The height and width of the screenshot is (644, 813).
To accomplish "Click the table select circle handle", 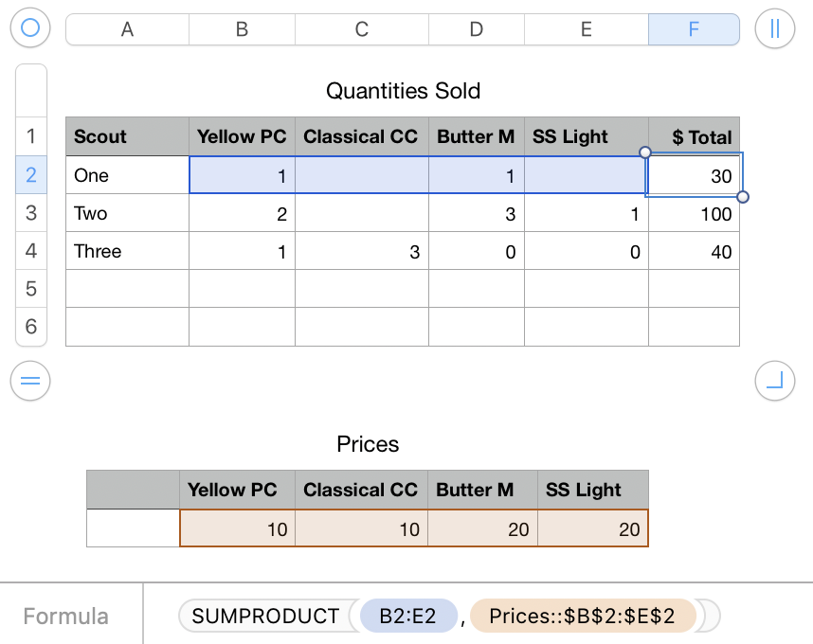I will click(x=30, y=28).
